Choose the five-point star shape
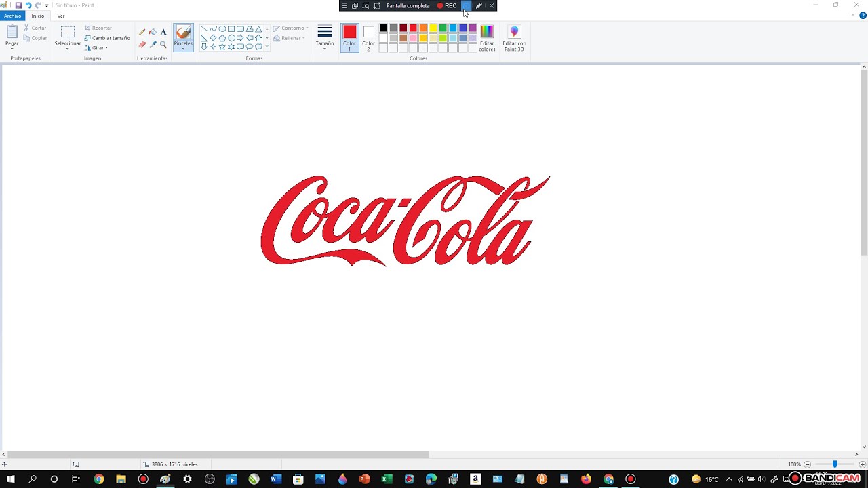This screenshot has width=868, height=488. coord(222,47)
